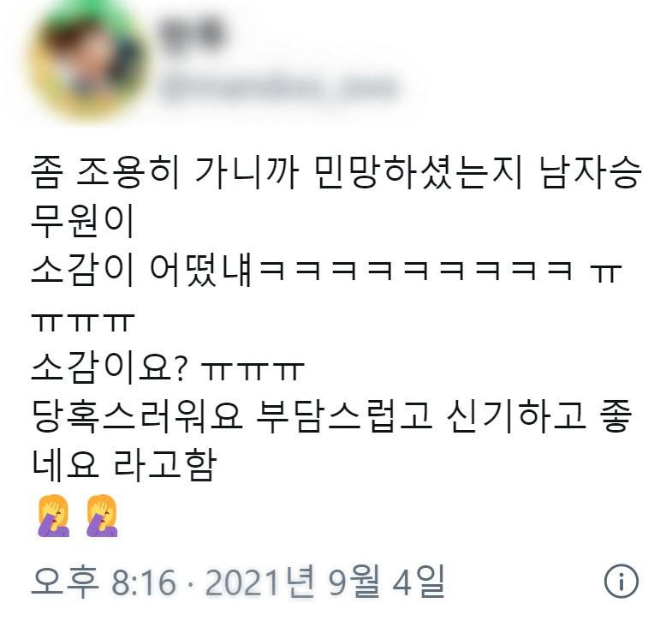Open the blurred profile avatar picture

[89, 63]
